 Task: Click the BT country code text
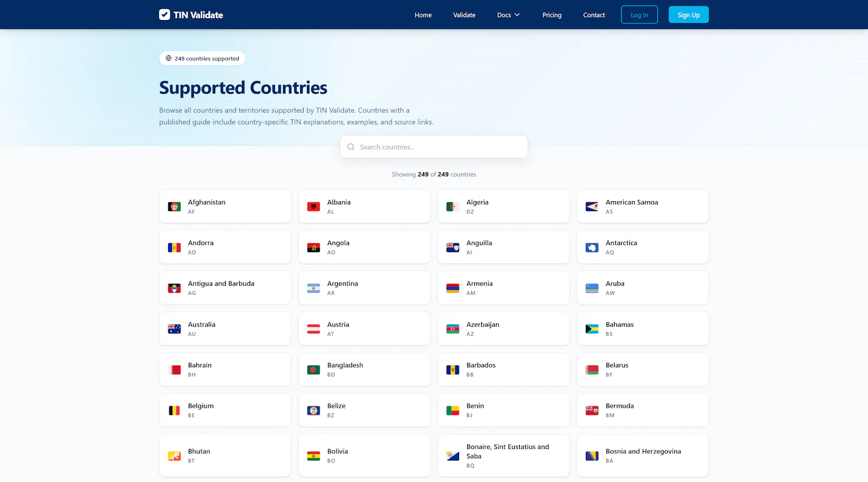tap(191, 461)
